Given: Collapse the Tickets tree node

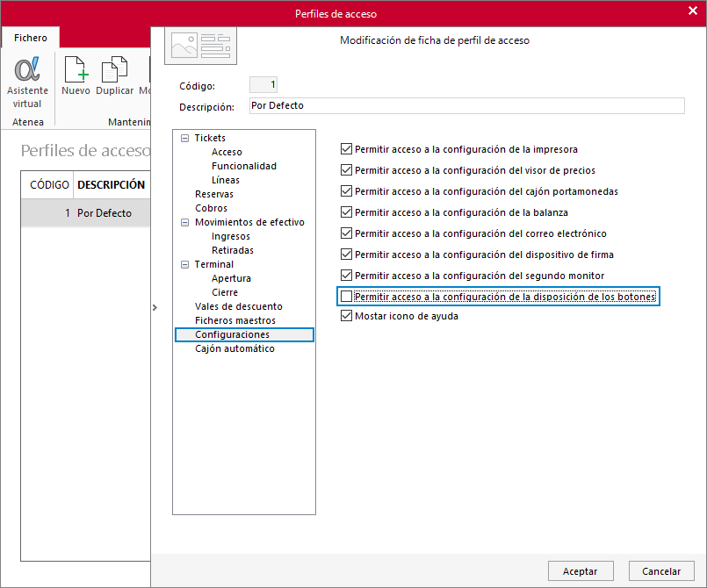Looking at the screenshot, I should click(184, 139).
